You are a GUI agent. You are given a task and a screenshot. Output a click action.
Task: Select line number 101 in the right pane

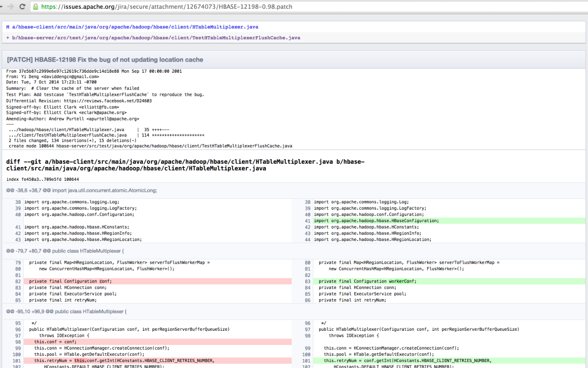306,361
